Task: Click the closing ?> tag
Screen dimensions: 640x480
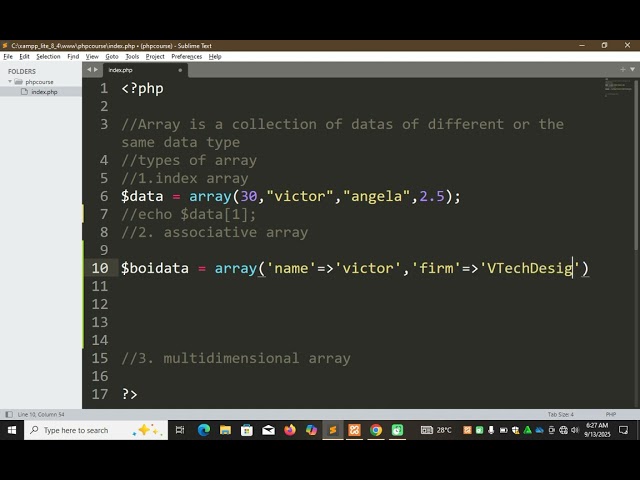Action: click(129, 394)
